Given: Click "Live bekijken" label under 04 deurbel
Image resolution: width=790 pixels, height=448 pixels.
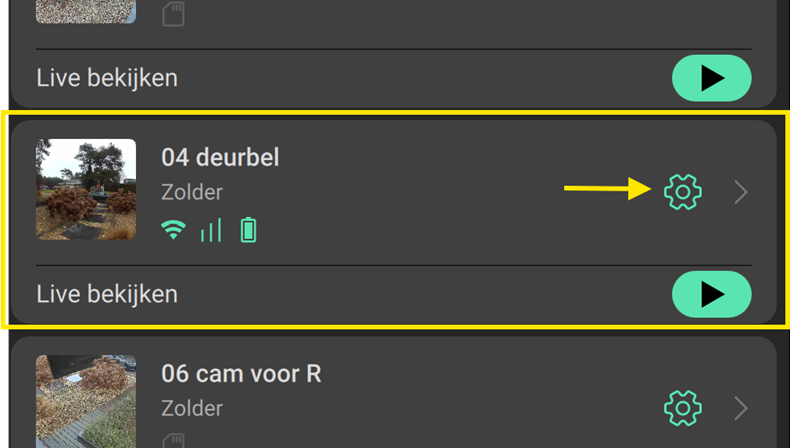Looking at the screenshot, I should pos(107,294).
